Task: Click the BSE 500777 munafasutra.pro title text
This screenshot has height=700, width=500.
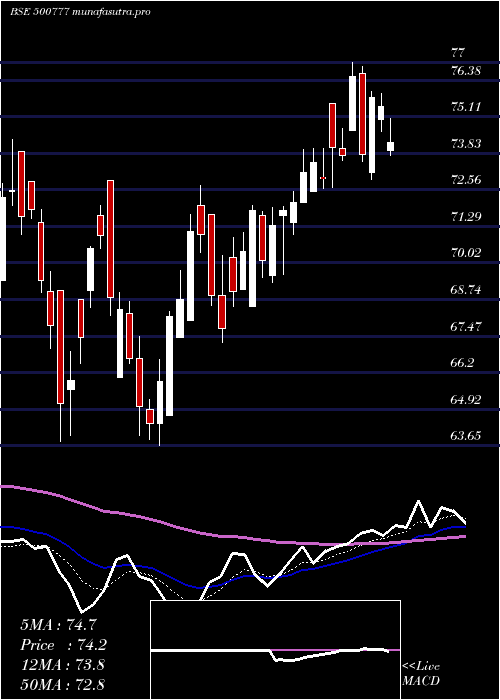Action: pyautogui.click(x=80, y=12)
